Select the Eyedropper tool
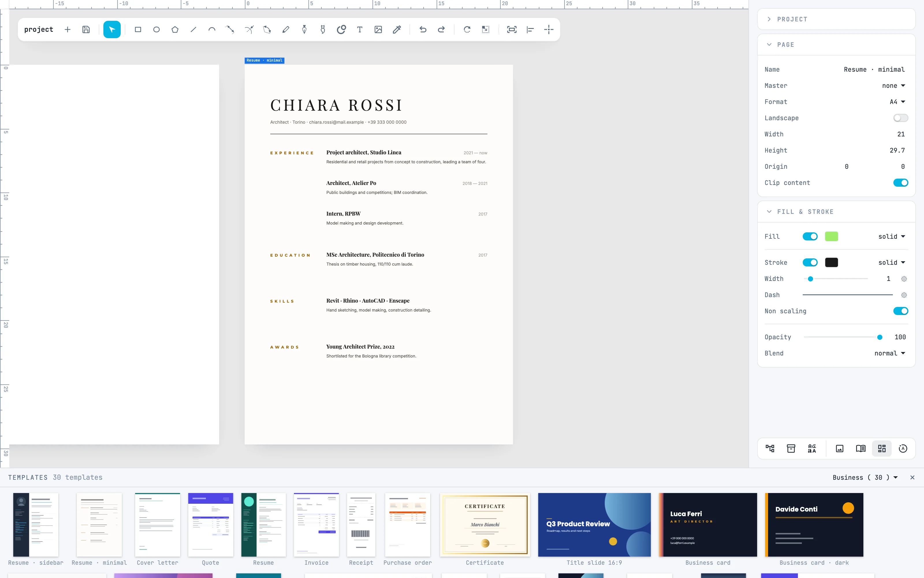This screenshot has height=578, width=924. (397, 29)
